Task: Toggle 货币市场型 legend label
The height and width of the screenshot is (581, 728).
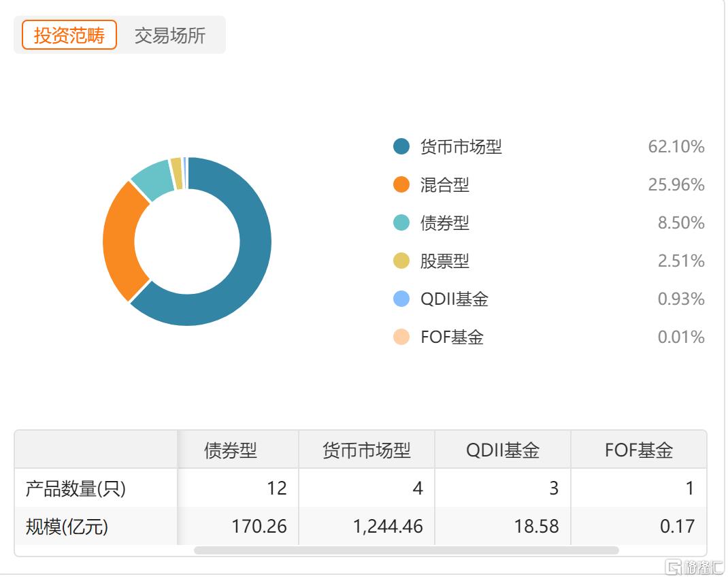Action: pos(461,147)
